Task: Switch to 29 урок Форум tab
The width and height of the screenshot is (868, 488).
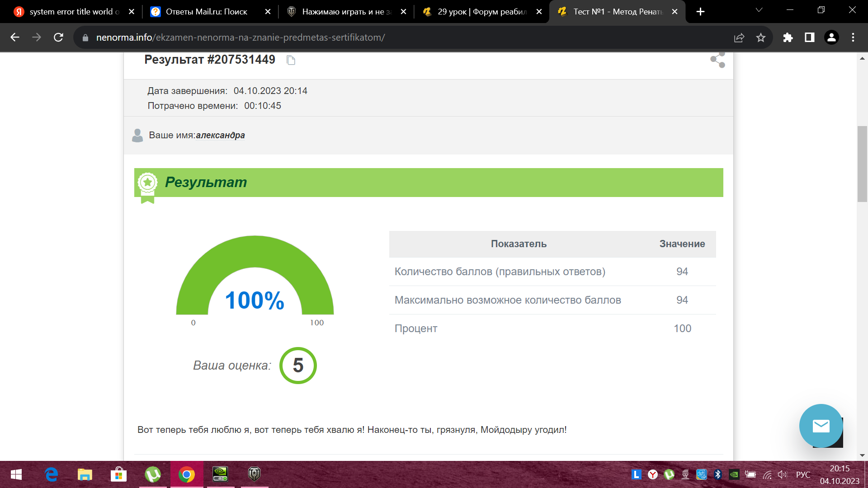Action: (x=481, y=12)
